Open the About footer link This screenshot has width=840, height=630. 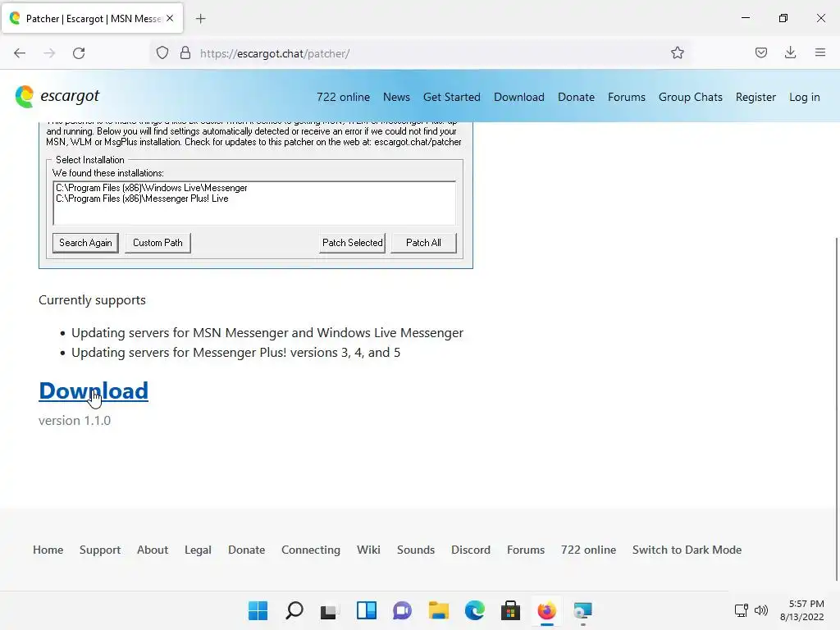coord(152,550)
